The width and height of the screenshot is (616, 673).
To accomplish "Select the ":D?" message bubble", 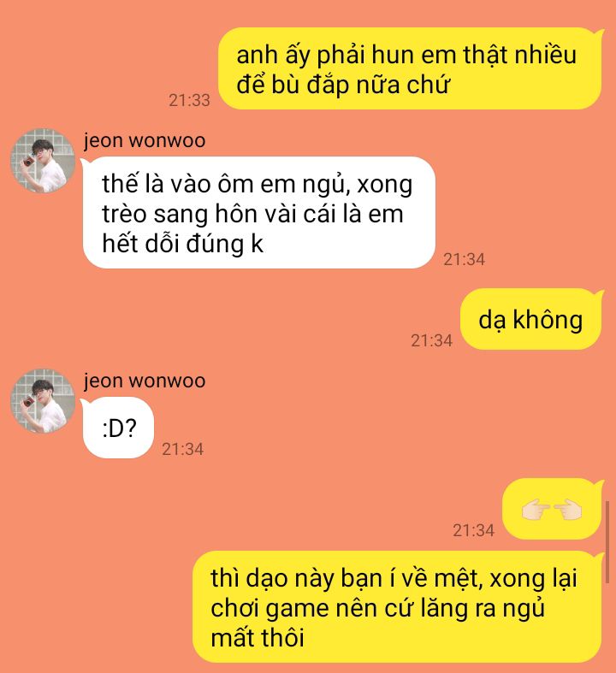I will click(x=118, y=428).
